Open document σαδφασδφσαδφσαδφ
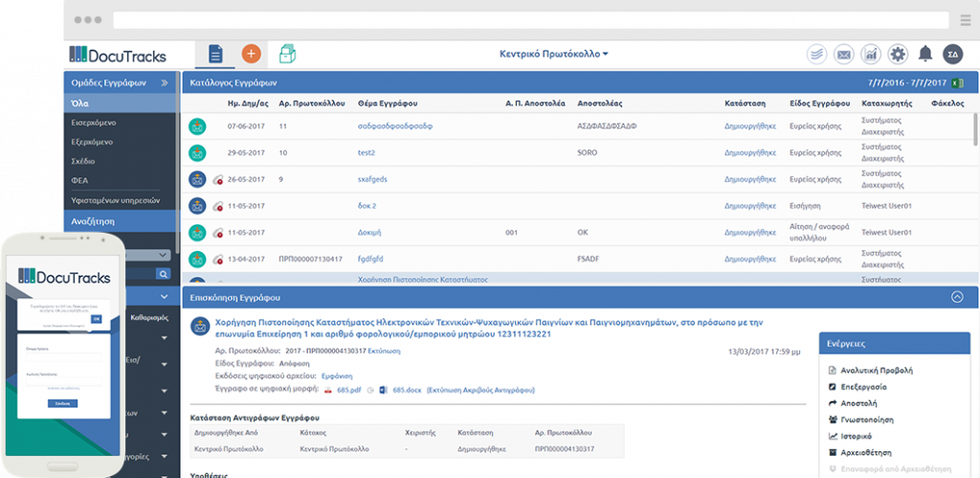 pos(395,125)
